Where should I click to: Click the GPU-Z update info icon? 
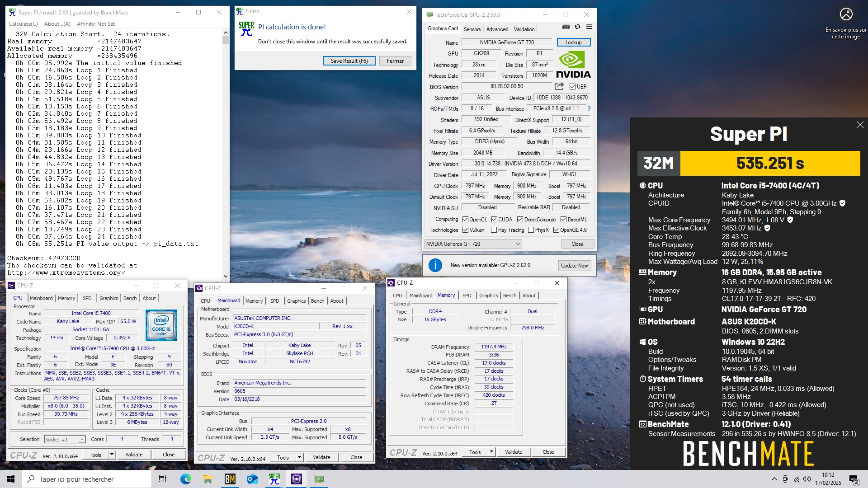click(x=435, y=265)
